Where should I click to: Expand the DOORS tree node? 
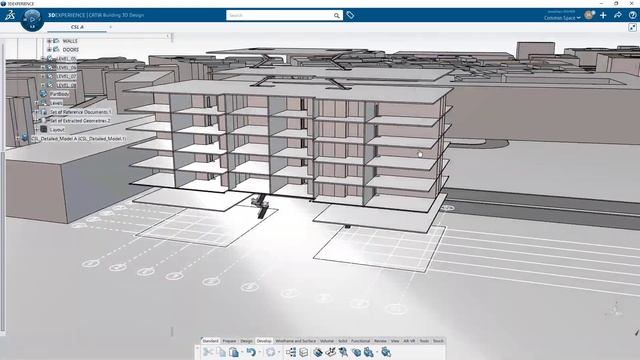pos(49,49)
